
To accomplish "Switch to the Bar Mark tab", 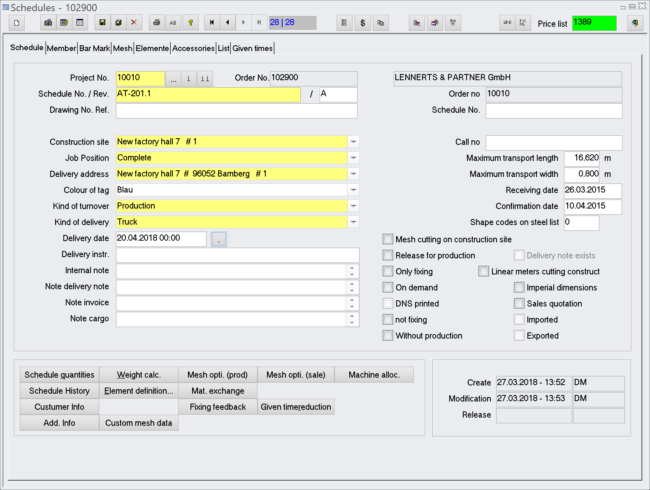I will (x=94, y=47).
